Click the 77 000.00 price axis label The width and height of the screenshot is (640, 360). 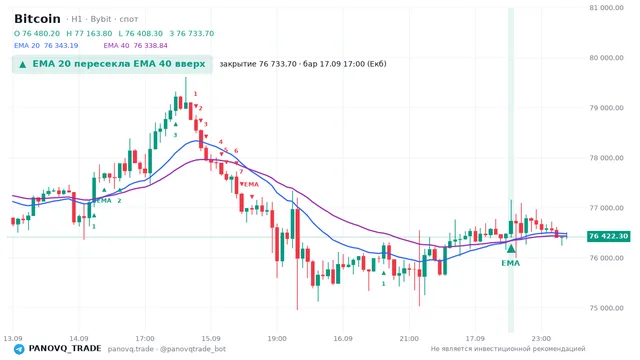(x=607, y=208)
